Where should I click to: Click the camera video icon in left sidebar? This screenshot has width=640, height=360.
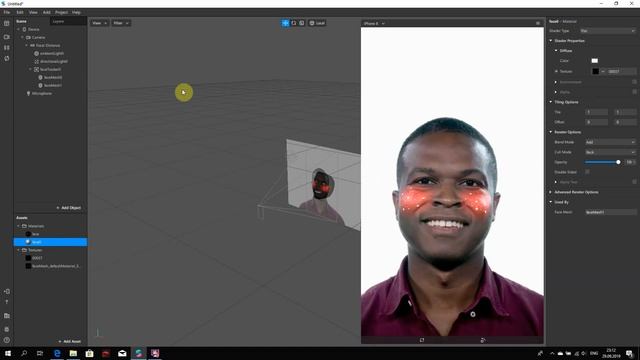coord(7,37)
